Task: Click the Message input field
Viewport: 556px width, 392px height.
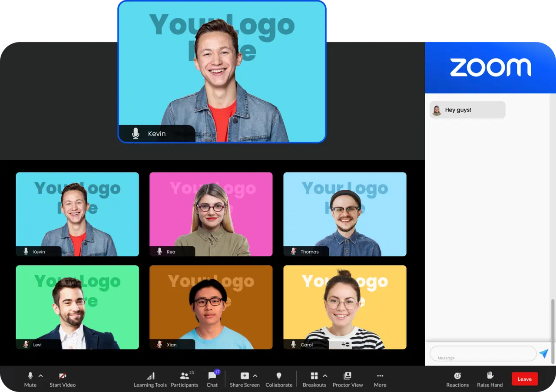Action: [x=483, y=354]
